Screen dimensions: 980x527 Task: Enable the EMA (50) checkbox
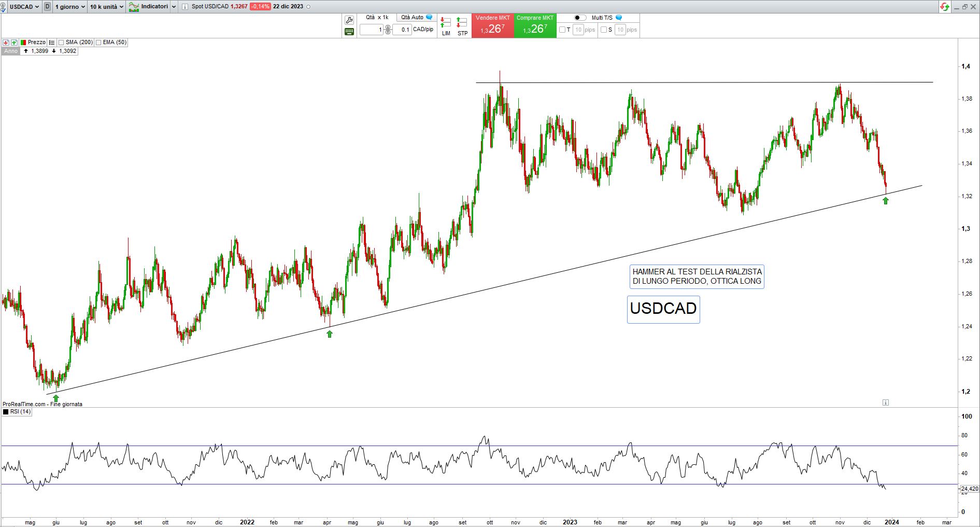pos(98,43)
